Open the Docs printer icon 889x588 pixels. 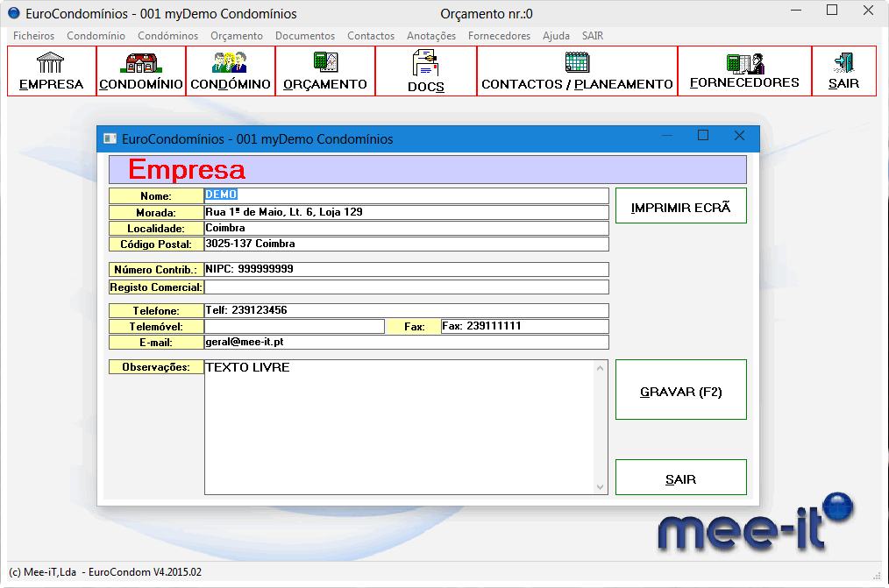pos(425,65)
